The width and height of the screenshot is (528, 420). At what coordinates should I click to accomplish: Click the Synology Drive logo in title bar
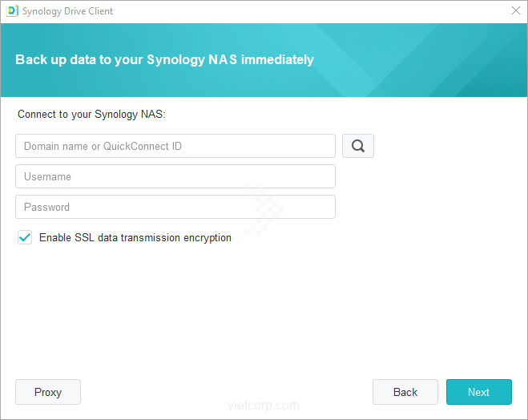click(x=12, y=11)
